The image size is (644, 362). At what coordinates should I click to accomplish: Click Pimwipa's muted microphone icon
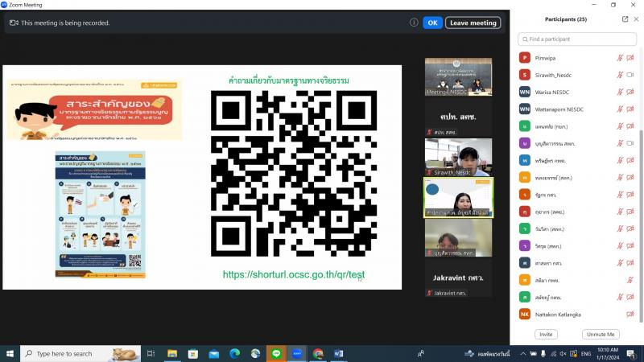coord(620,58)
